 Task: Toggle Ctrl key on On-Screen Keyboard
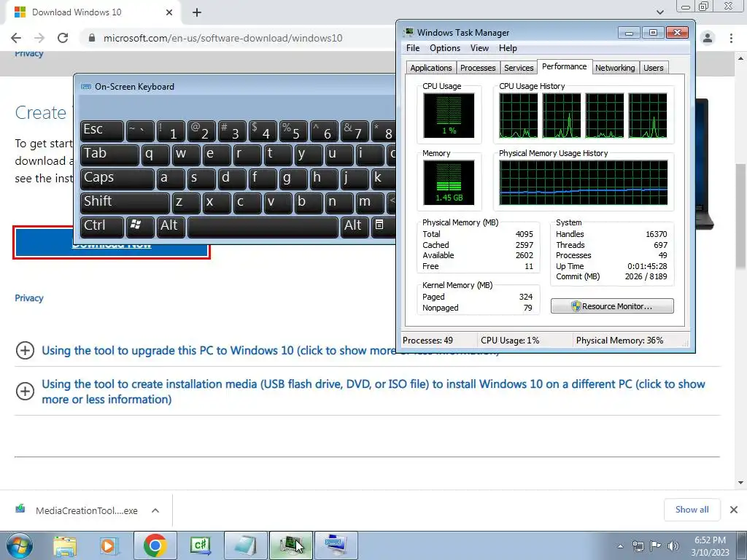pyautogui.click(x=102, y=227)
